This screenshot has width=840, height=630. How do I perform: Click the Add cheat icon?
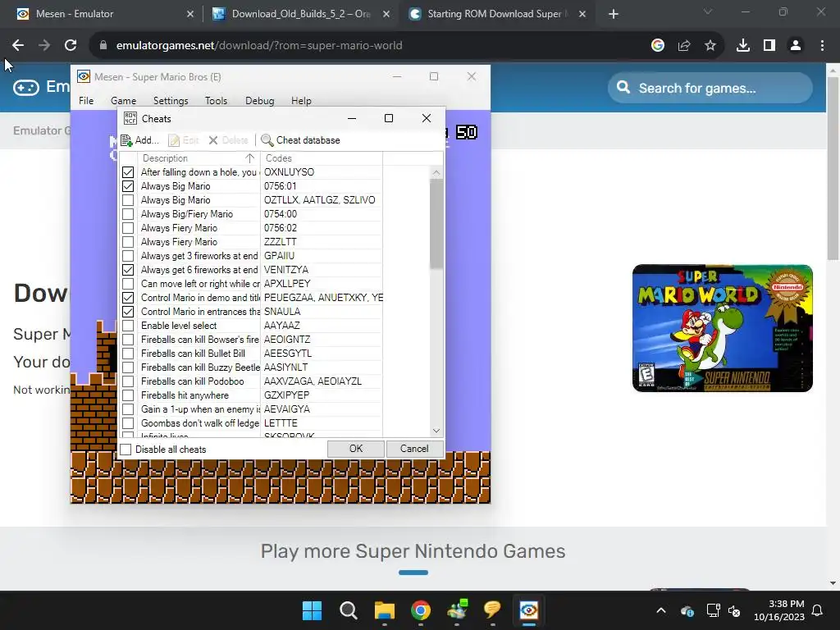click(x=126, y=140)
